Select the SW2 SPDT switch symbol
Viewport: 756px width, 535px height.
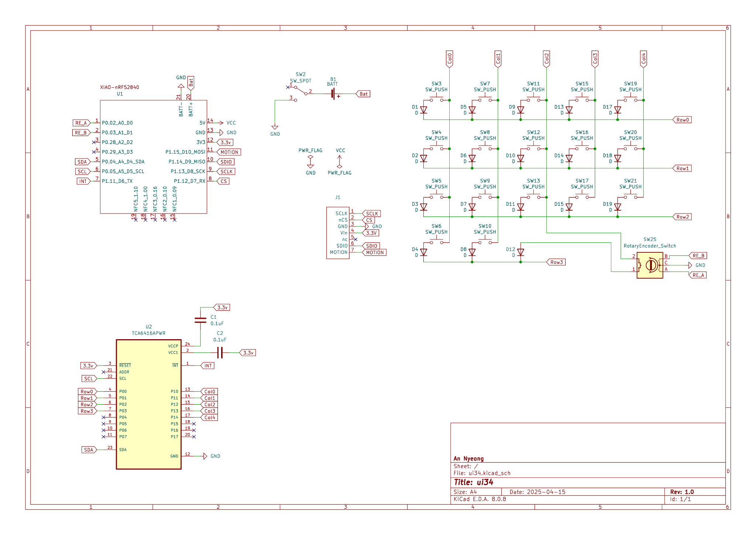pos(300,91)
